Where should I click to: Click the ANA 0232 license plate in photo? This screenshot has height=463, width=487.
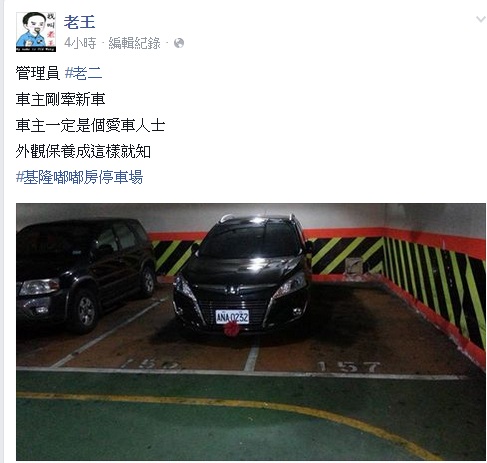232,317
